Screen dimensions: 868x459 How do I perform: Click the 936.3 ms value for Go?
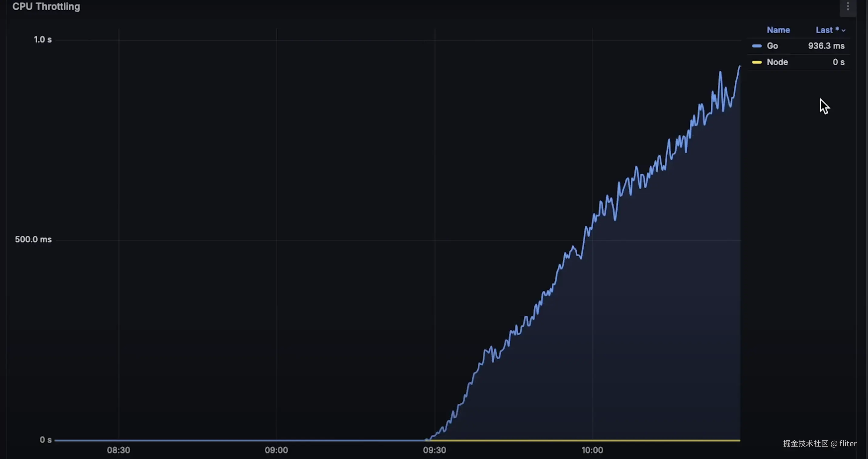(x=826, y=46)
